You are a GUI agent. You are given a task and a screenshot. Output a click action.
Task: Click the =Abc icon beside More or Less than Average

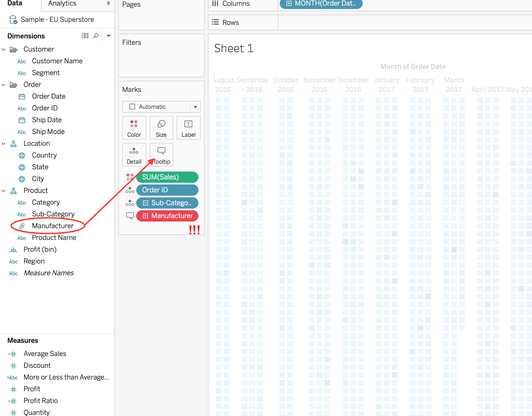tap(13, 378)
